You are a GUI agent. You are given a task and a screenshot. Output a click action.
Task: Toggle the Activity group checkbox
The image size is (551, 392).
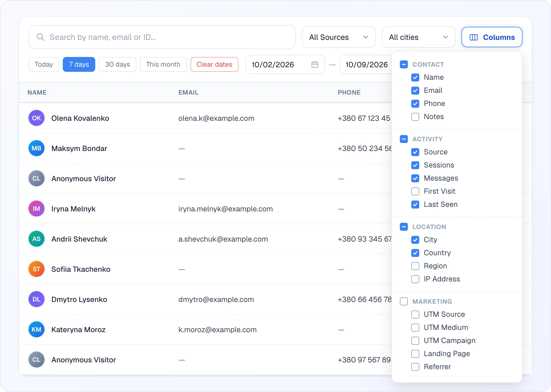tap(404, 139)
